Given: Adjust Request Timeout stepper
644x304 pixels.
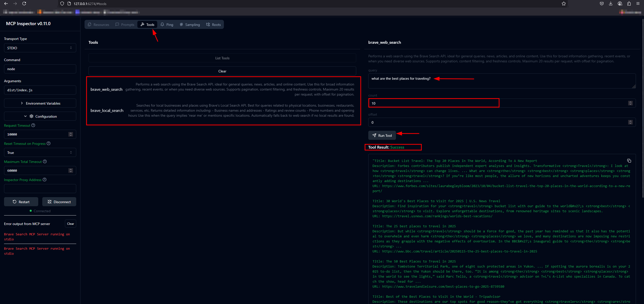Looking at the screenshot, I should 71,134.
